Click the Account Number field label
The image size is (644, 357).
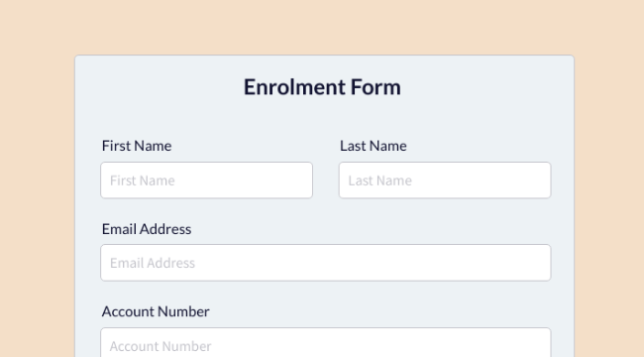[156, 311]
